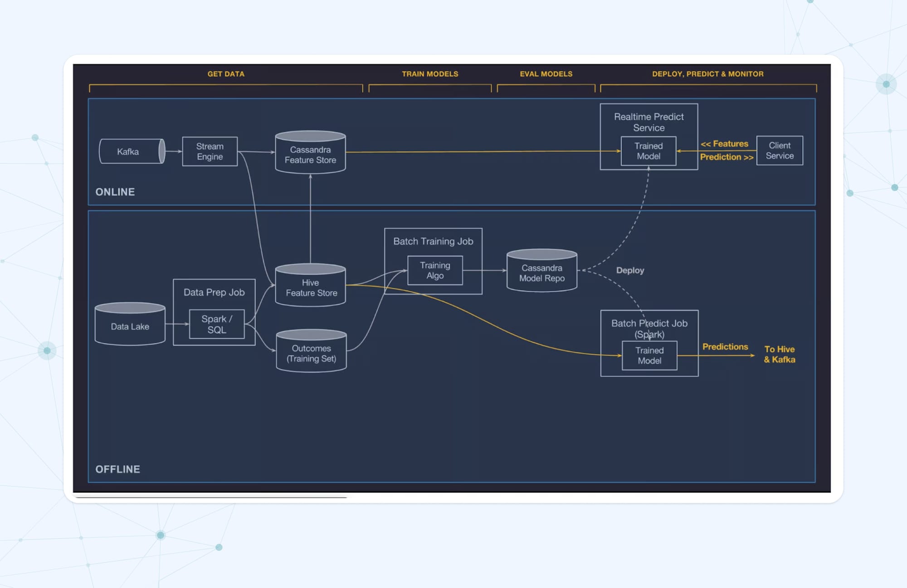907x588 pixels.
Task: Click the Cassandra Feature Store cylinder
Action: tap(311, 152)
